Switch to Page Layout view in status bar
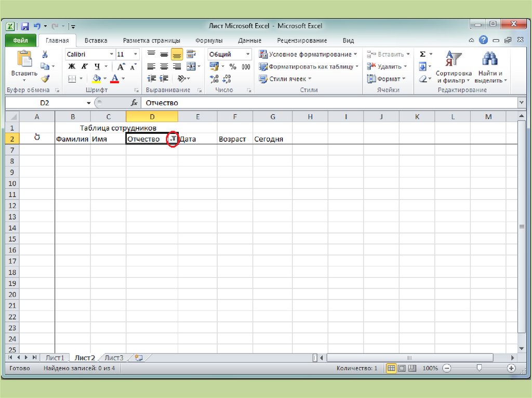The image size is (532, 398). click(401, 368)
